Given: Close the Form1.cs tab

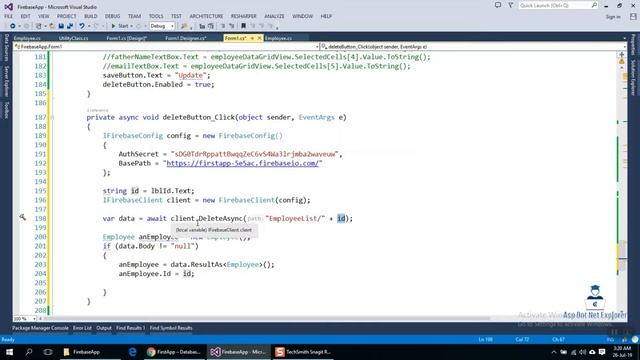Looking at the screenshot, I should pos(259,38).
